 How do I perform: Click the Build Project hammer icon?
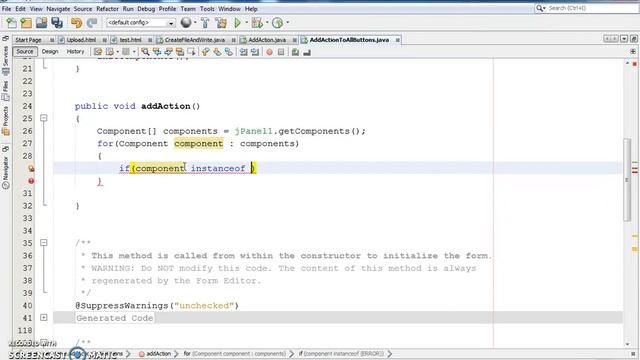pyautogui.click(x=205, y=23)
